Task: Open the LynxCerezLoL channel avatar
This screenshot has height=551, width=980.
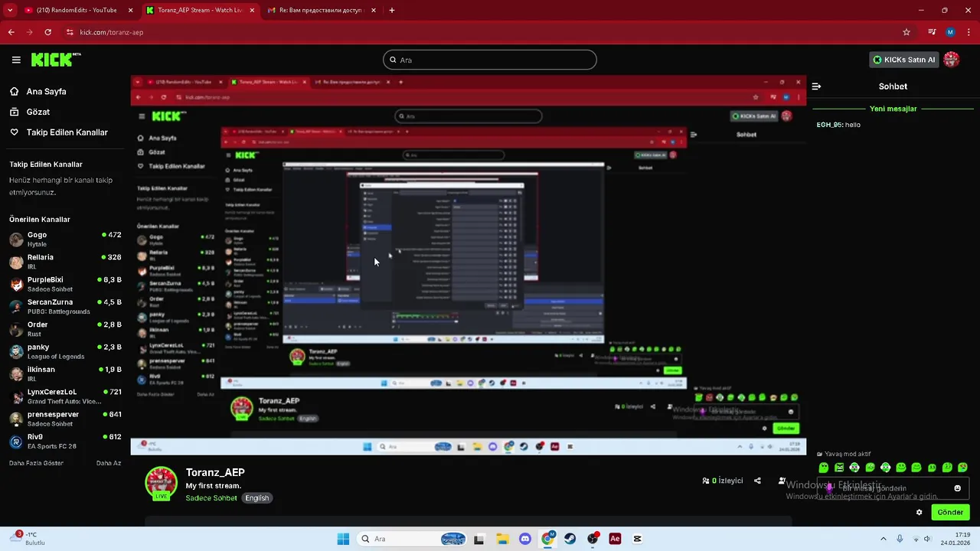Action: click(x=16, y=396)
